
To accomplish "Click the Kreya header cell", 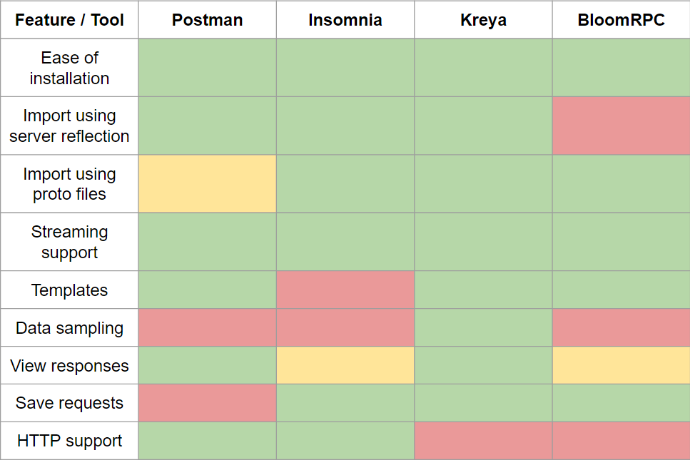I will [x=483, y=20].
